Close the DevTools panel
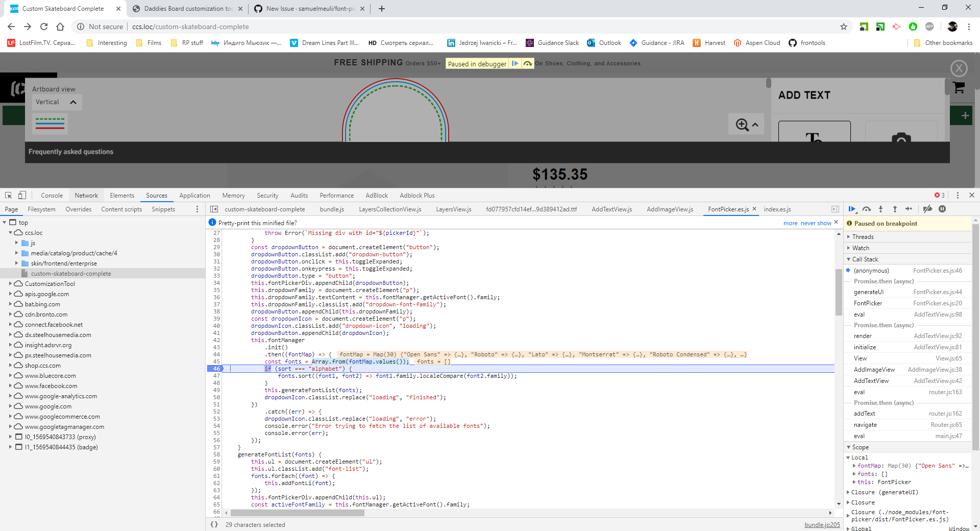This screenshot has height=531, width=980. (972, 195)
